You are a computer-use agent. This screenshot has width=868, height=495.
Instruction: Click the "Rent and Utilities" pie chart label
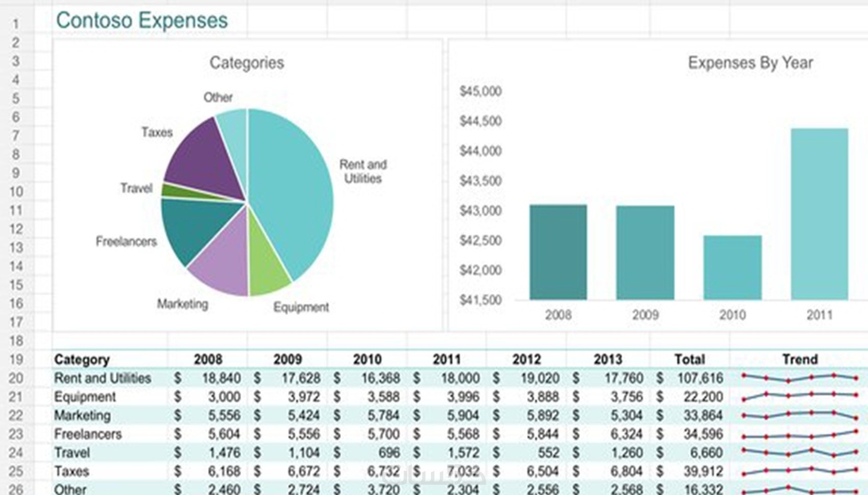coord(363,171)
